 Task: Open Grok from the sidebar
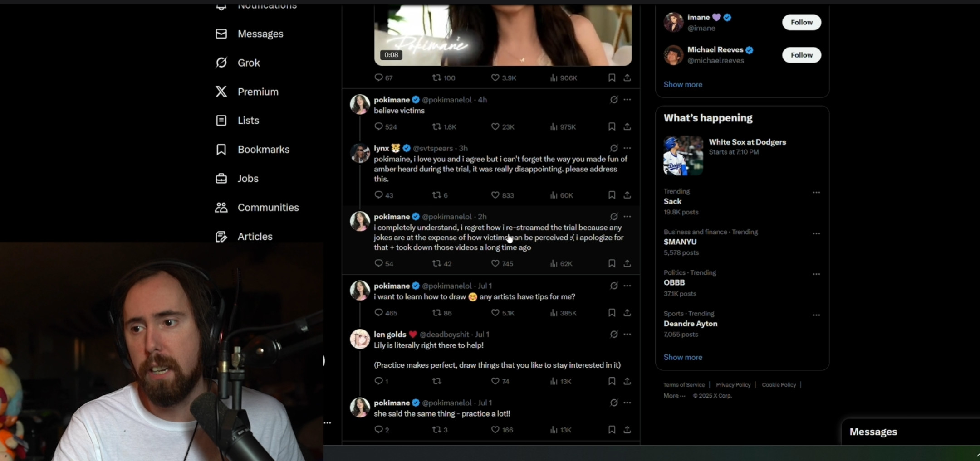[237, 63]
